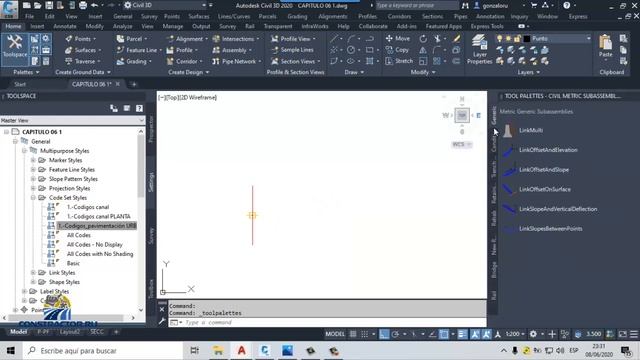Open the 1:200 annotation scale dropdown
The image size is (640, 360).
515,334
